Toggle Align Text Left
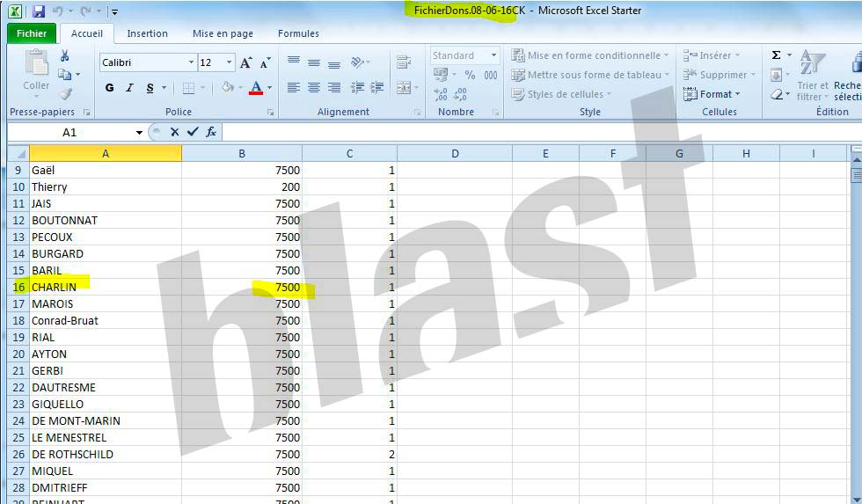Image resolution: width=862 pixels, height=504 pixels. pyautogui.click(x=294, y=87)
